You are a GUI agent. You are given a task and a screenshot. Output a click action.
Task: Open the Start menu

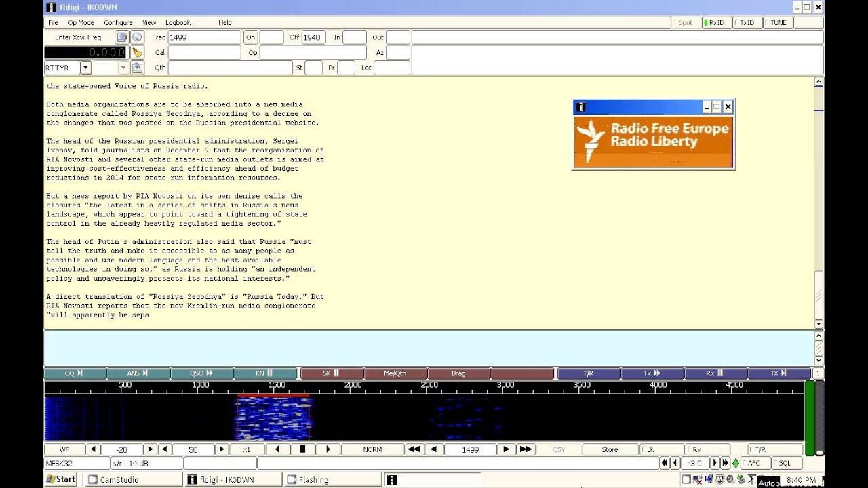tap(61, 479)
